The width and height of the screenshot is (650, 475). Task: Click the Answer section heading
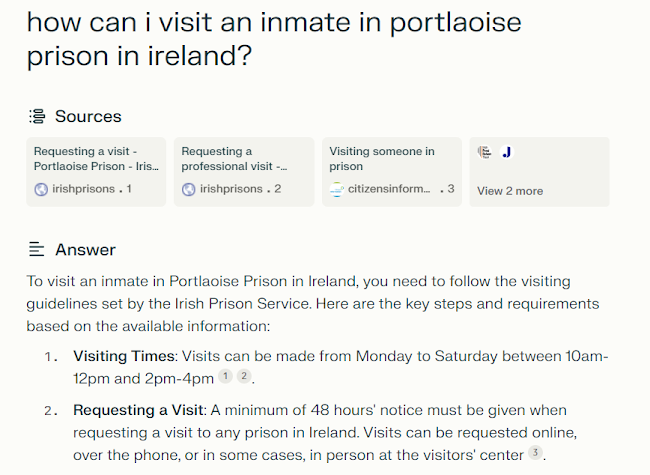pos(85,249)
